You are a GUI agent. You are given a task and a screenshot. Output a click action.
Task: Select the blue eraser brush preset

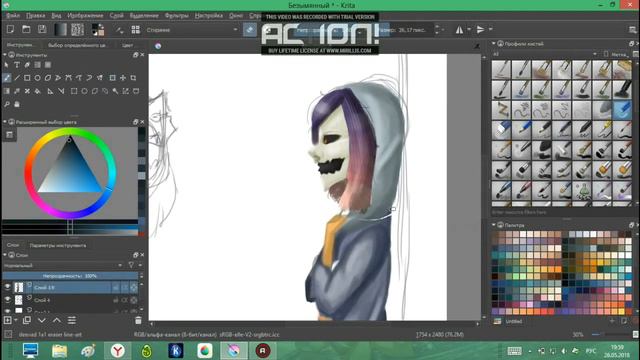click(x=622, y=110)
